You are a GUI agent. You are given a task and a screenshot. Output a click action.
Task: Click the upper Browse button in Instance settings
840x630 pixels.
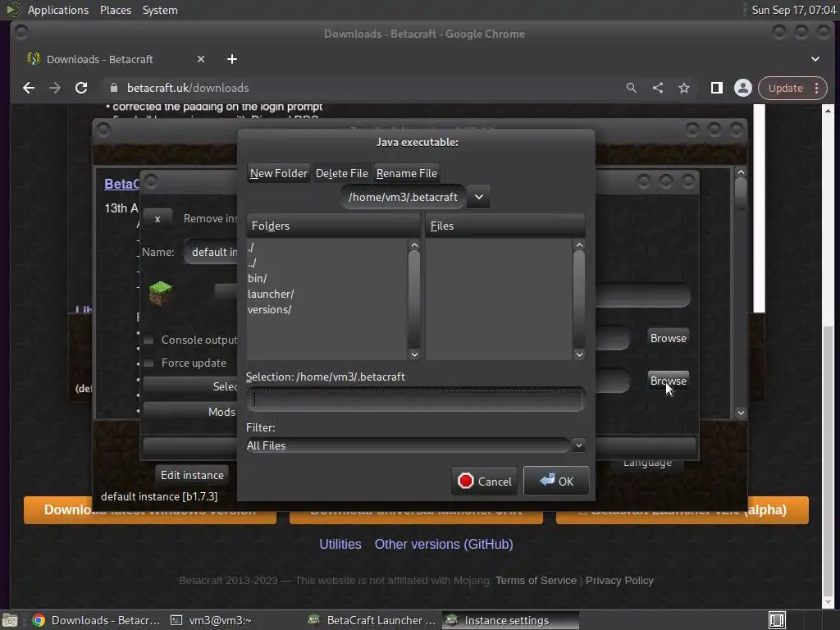[668, 338]
